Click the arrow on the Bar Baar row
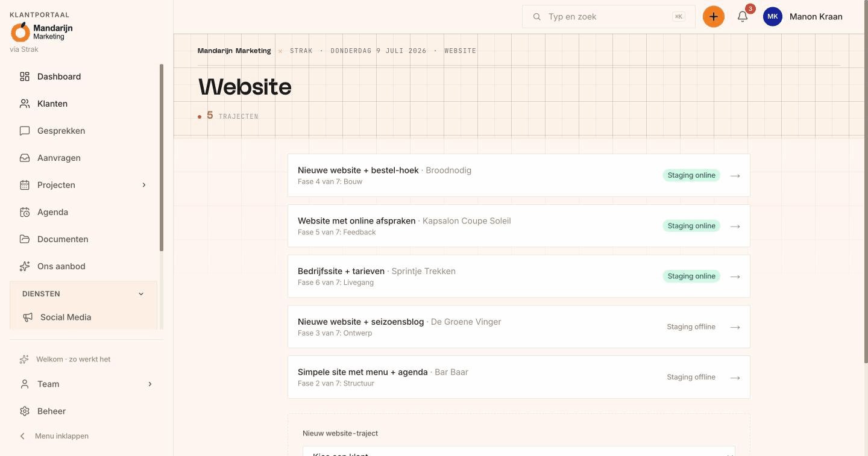The width and height of the screenshot is (868, 456). pyautogui.click(x=735, y=378)
